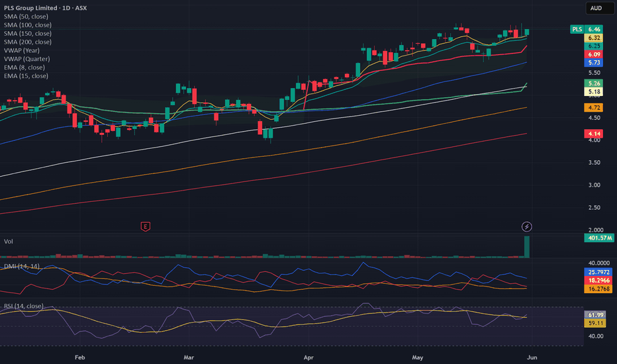617x364 pixels.
Task: Click the 5.26 green price tag
Action: pos(593,83)
